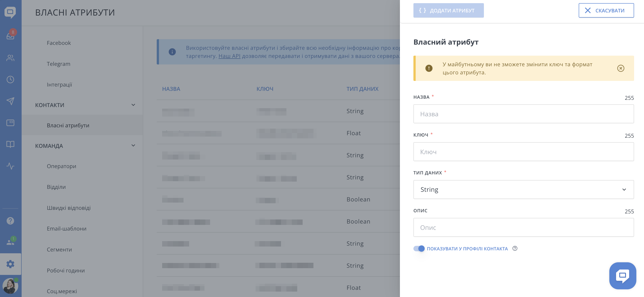Open the paper plane campaigns icon

click(x=10, y=101)
